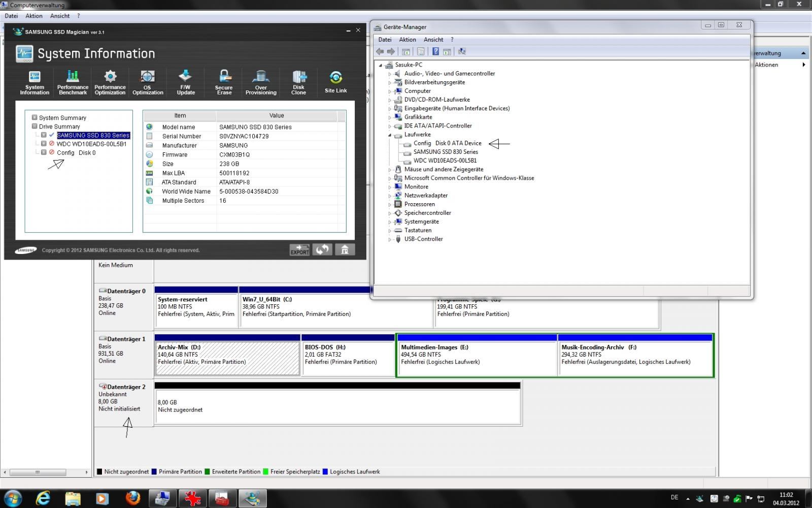Open the F/W Update tool
Screen dimensions: 812x508
(x=185, y=82)
